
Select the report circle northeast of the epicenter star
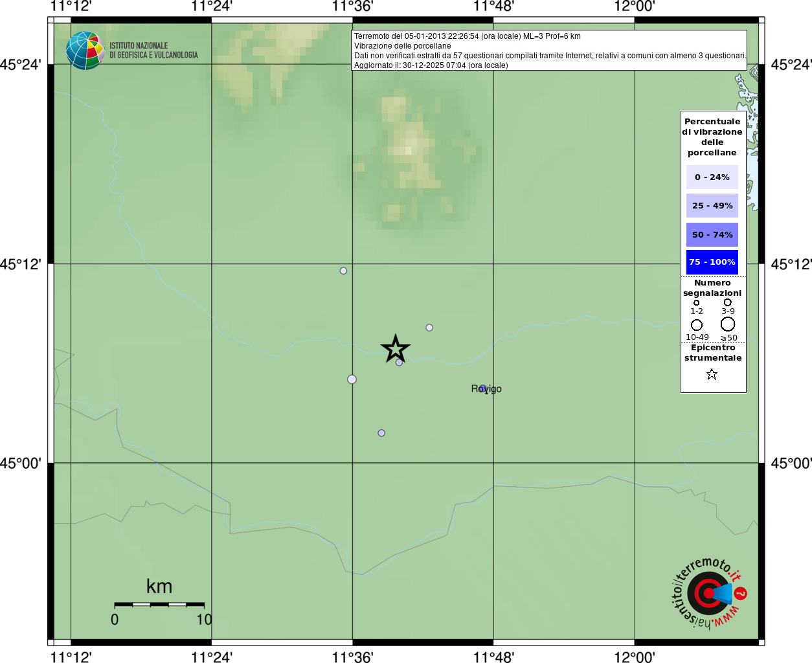429,328
